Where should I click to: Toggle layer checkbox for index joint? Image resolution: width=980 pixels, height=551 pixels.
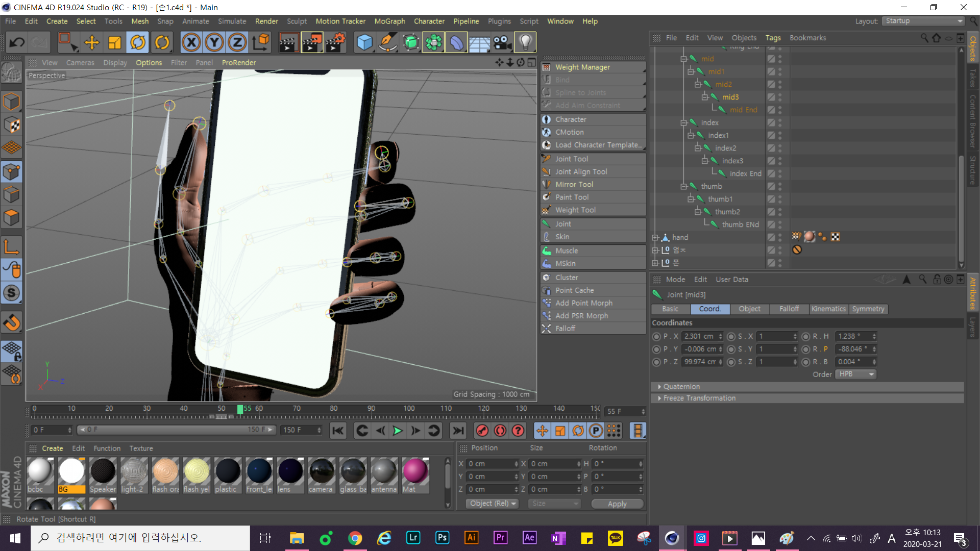(x=771, y=122)
